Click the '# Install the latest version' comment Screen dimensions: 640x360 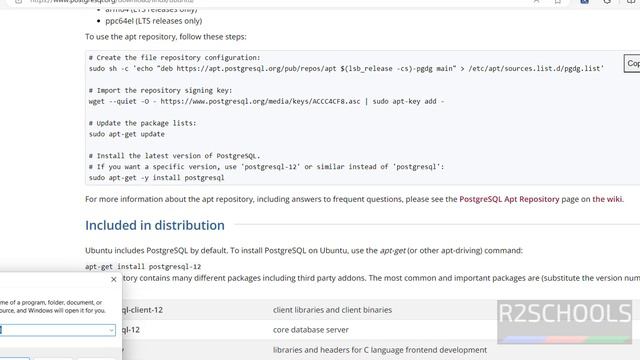[174, 156]
